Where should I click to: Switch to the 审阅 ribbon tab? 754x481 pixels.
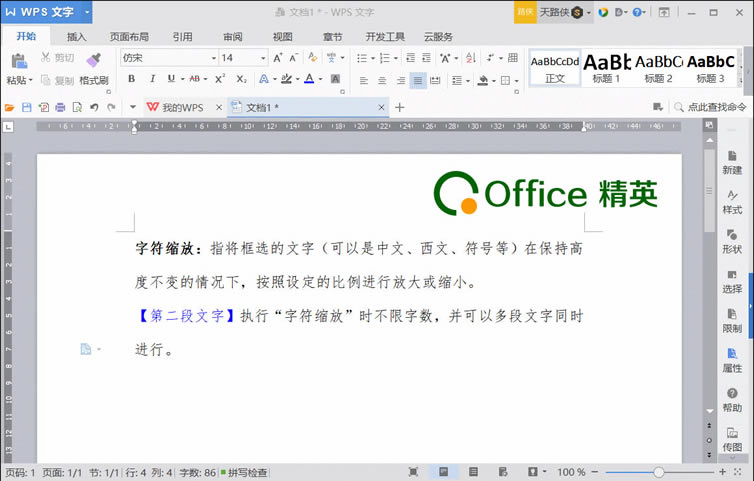coord(233,37)
